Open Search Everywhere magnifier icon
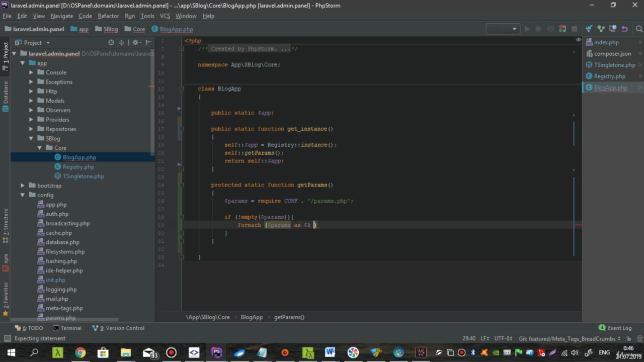The height and width of the screenshot is (362, 644). point(639,29)
